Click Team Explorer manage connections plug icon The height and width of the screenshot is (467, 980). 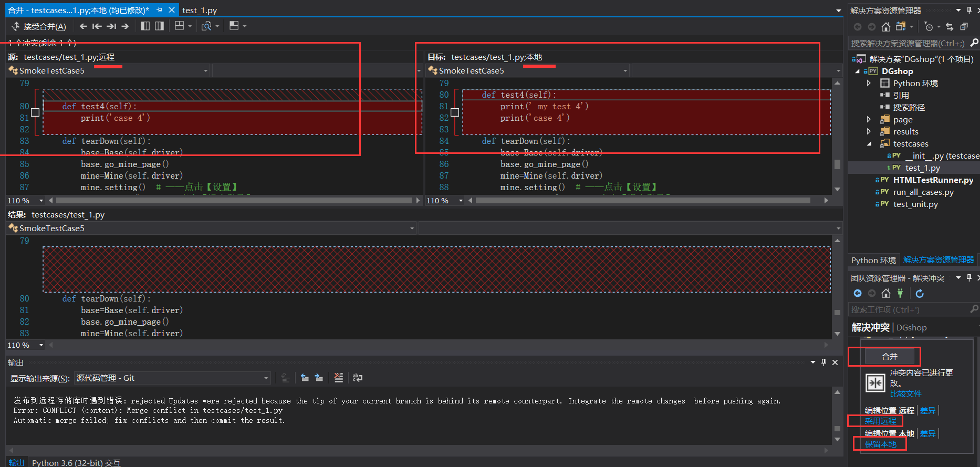point(900,293)
